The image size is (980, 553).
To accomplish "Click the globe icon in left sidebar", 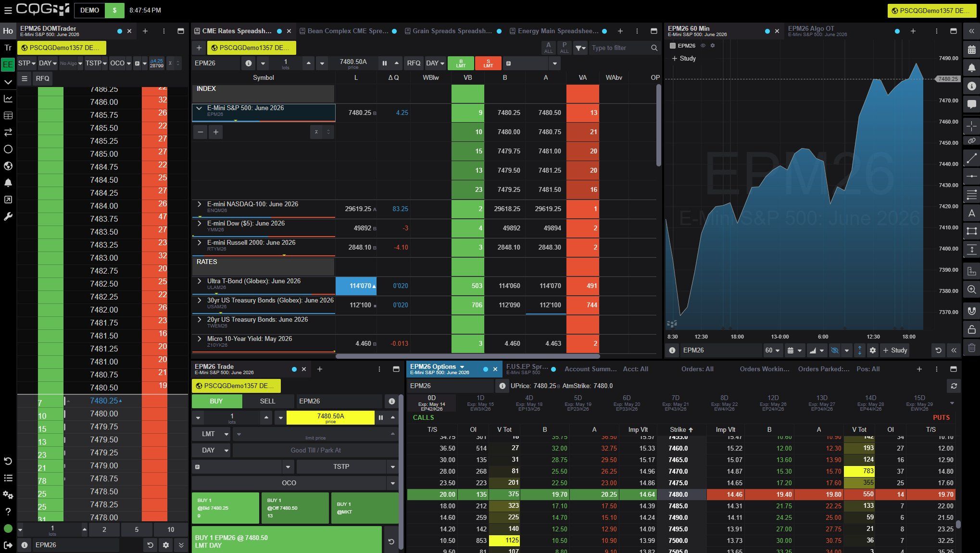I will [x=8, y=166].
